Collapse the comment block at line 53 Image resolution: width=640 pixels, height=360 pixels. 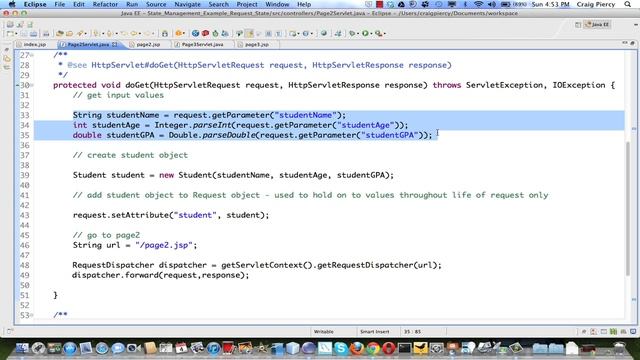[x=32, y=315]
